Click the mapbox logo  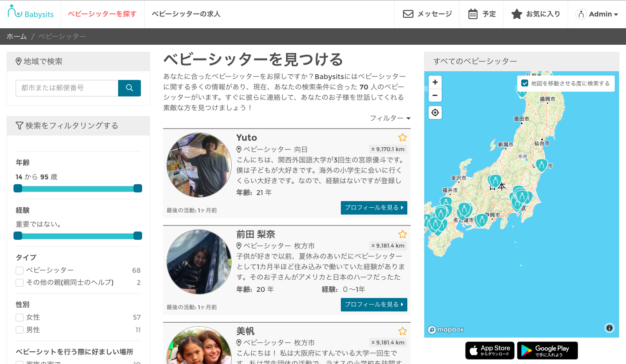(446, 330)
